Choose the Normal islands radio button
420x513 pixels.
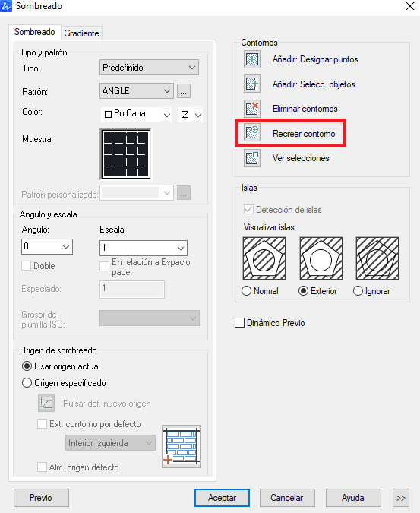246,291
